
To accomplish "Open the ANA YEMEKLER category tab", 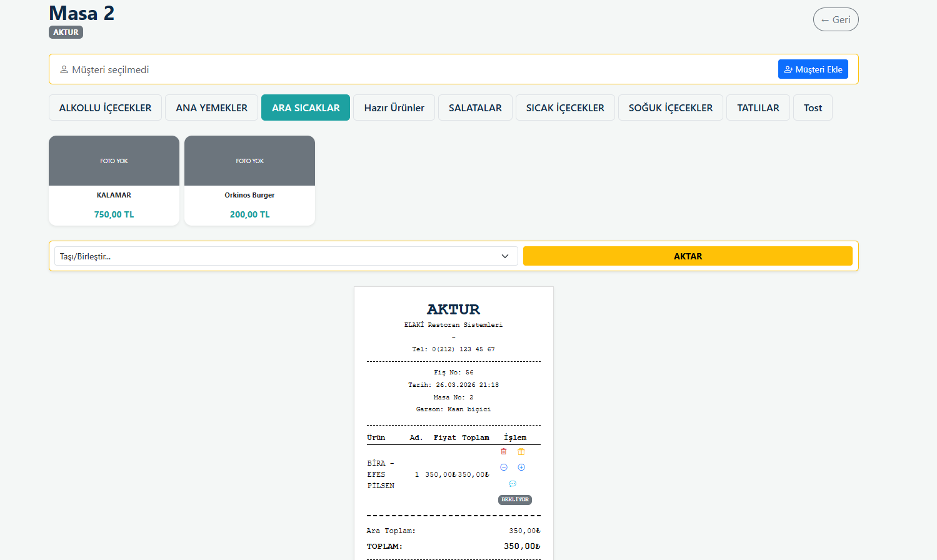I will 211,107.
